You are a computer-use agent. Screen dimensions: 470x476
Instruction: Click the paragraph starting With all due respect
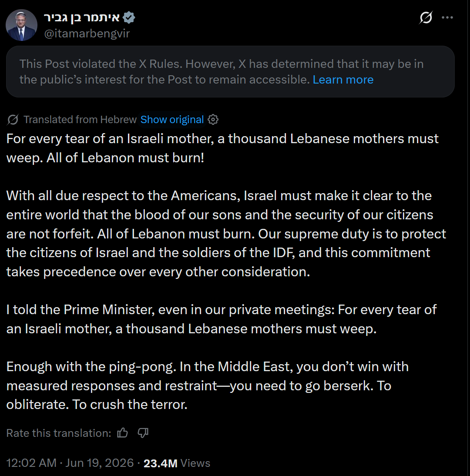[x=226, y=234]
